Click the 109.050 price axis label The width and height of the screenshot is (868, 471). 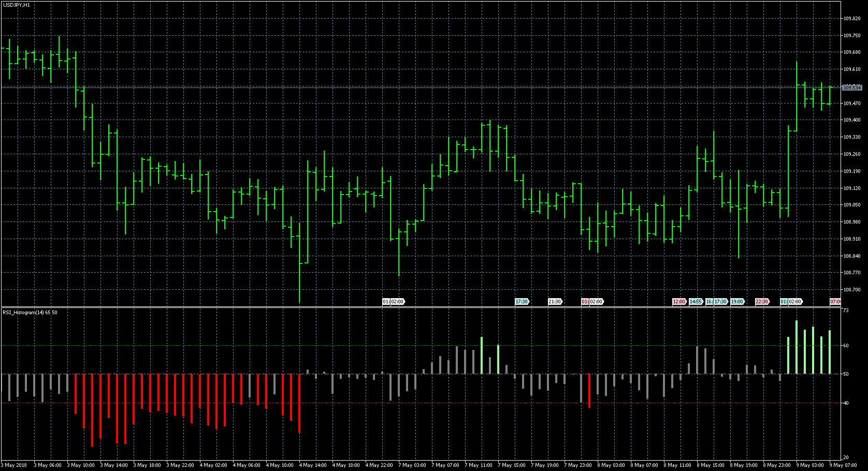pos(852,205)
